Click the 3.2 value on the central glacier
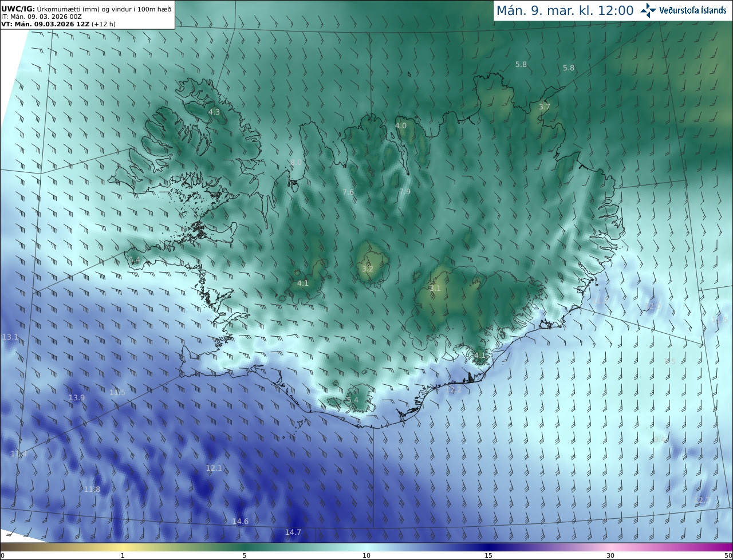Image resolution: width=733 pixels, height=560 pixels. pos(368,269)
